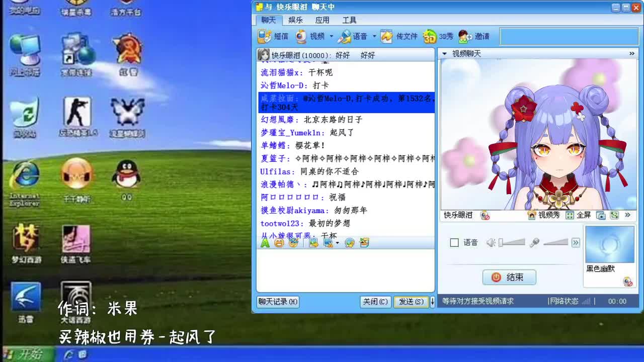Viewport: 644px width, 362px height.
Task: Click the 黑色幽默 self video thumbnail
Action: click(x=609, y=244)
